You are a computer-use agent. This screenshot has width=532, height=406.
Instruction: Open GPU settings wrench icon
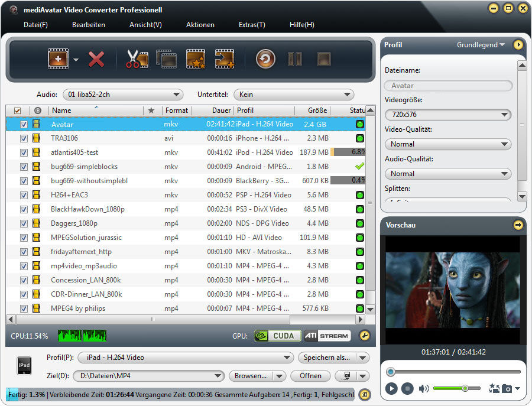(x=365, y=336)
